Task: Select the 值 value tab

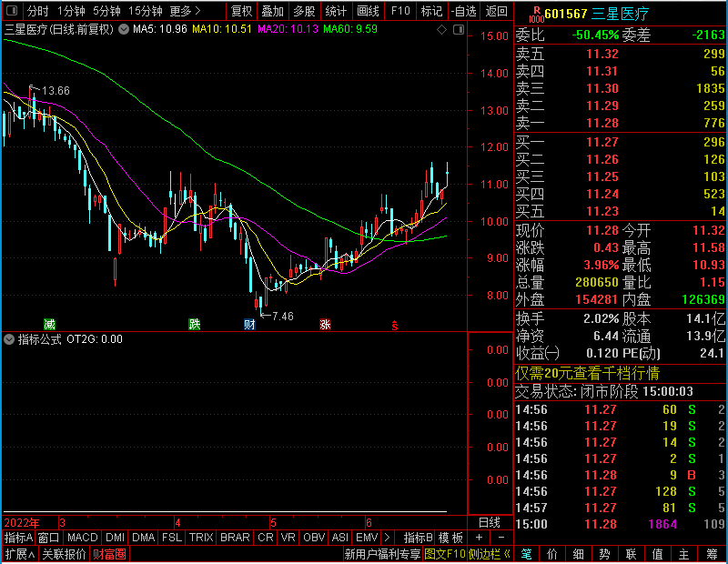Action: (657, 554)
